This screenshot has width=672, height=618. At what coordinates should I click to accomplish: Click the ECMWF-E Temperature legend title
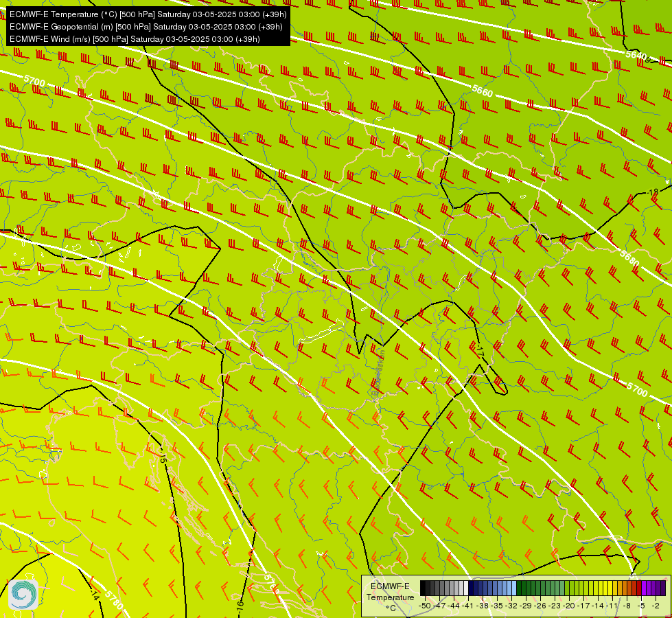[x=390, y=592]
